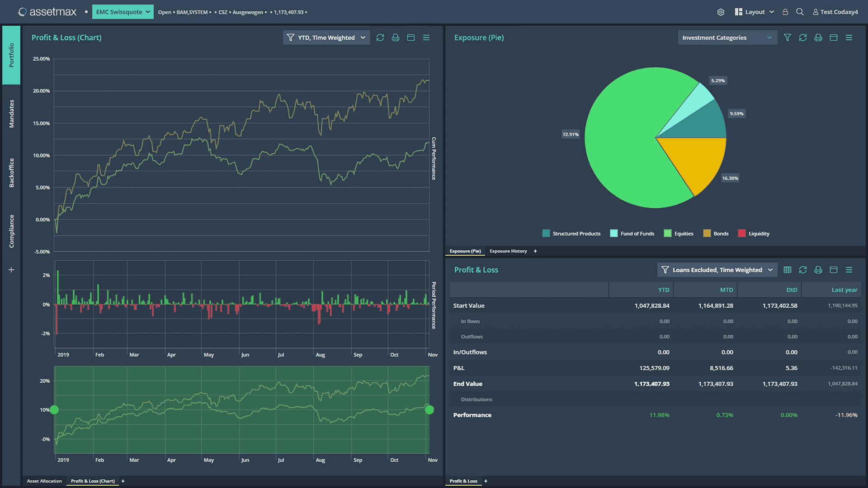Open the search icon in top bar
The height and width of the screenshot is (488, 868).
[800, 12]
